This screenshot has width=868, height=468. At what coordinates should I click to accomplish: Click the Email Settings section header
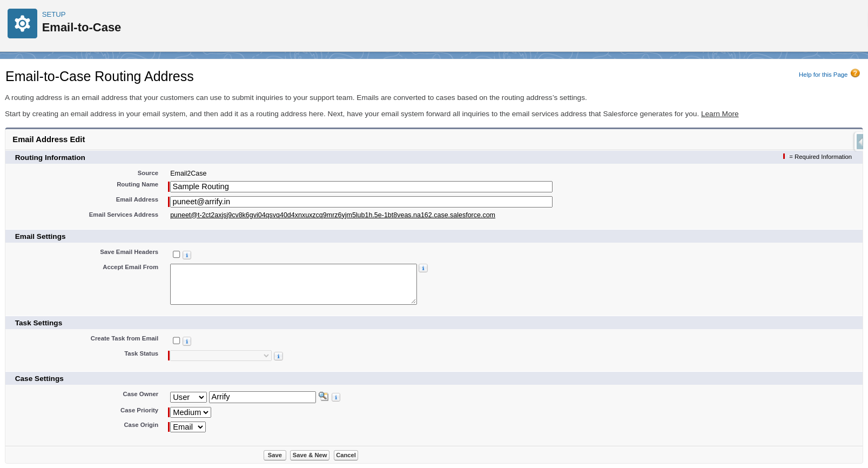[41, 237]
